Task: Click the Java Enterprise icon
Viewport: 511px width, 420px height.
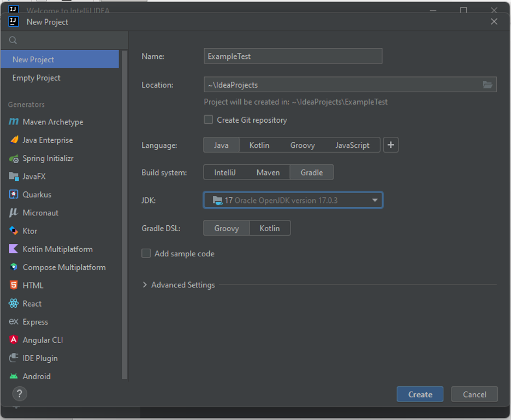Action: [x=14, y=140]
